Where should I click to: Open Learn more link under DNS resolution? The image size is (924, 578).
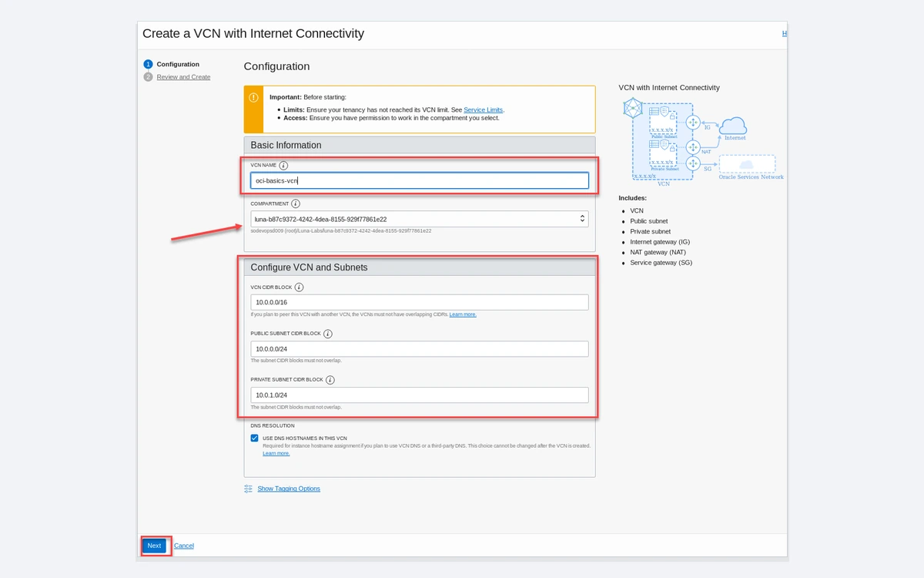[276, 453]
